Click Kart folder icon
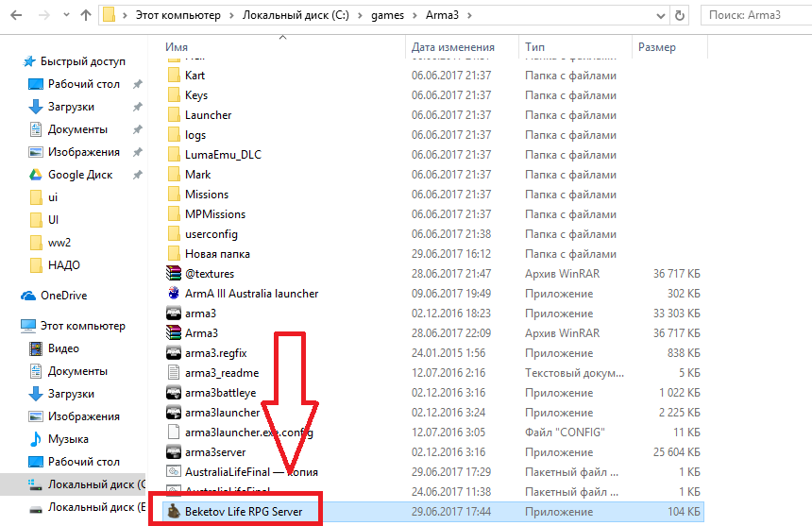812x526 pixels. point(174,75)
